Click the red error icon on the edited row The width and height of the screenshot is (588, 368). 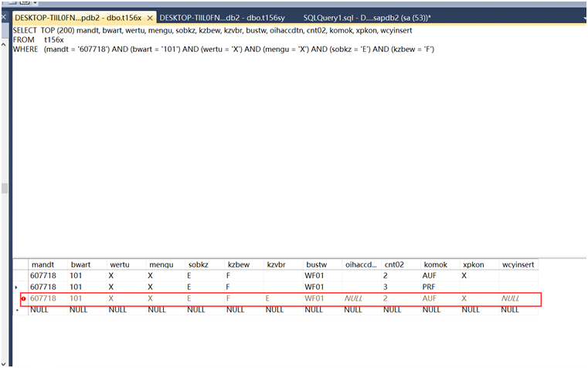point(24,298)
